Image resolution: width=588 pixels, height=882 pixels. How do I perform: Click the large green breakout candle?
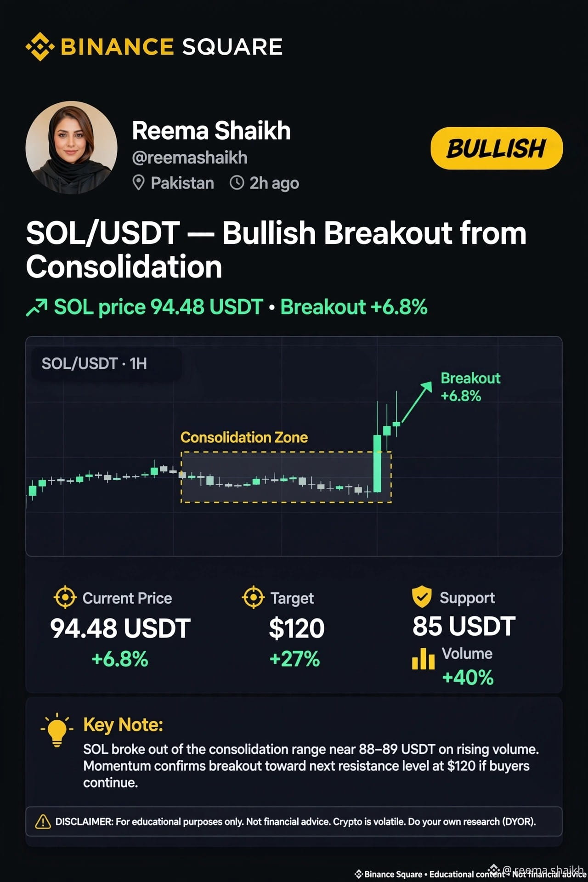click(377, 463)
